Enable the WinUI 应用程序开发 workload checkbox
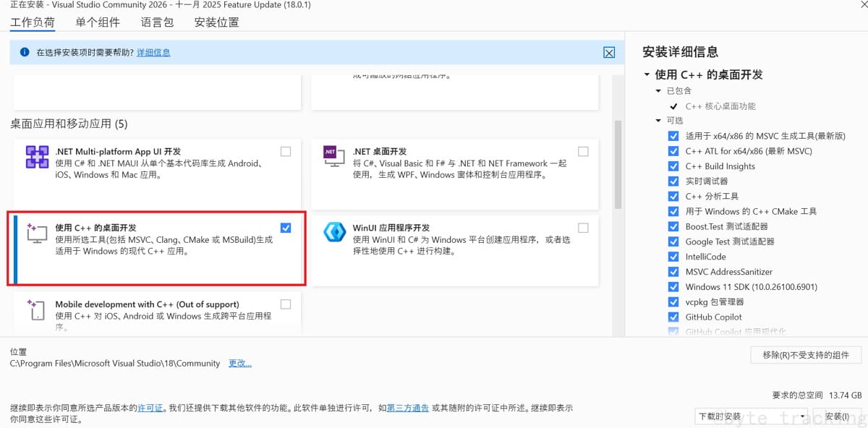The height and width of the screenshot is (428, 868). coord(583,226)
